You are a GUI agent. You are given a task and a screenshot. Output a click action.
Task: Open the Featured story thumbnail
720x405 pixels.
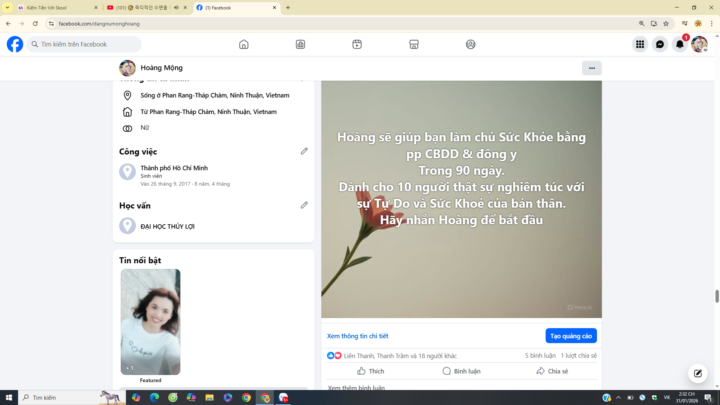click(151, 322)
